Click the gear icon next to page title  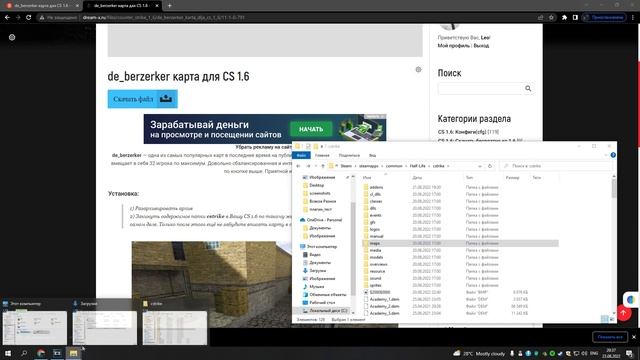[x=418, y=69]
